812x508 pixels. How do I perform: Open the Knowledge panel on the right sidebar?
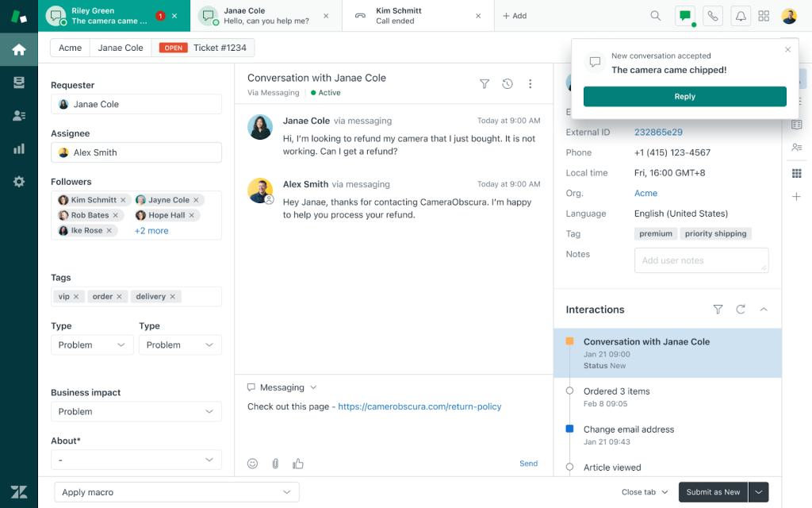point(796,124)
